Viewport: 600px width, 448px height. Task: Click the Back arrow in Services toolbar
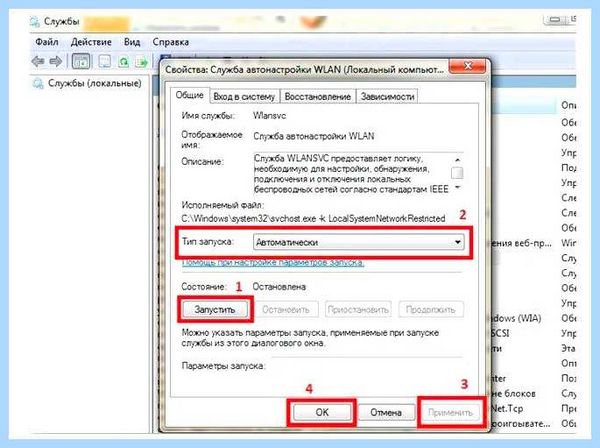(x=38, y=61)
